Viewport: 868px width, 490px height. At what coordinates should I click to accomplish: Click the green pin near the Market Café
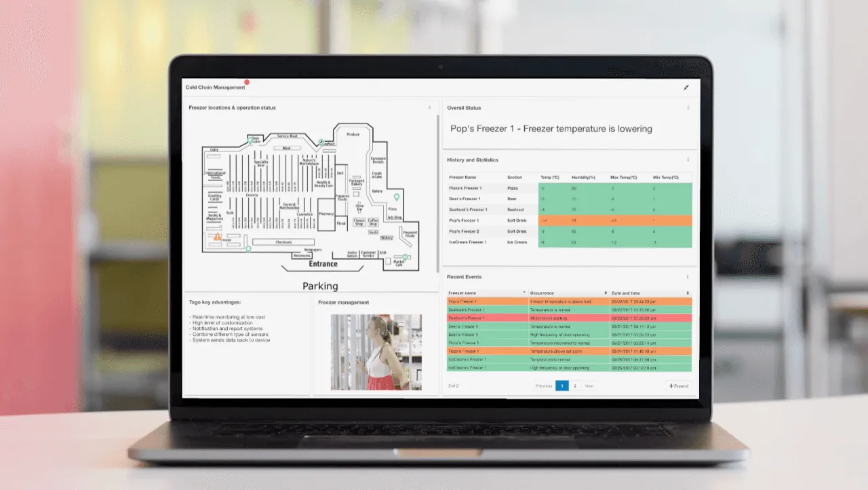[x=406, y=257]
